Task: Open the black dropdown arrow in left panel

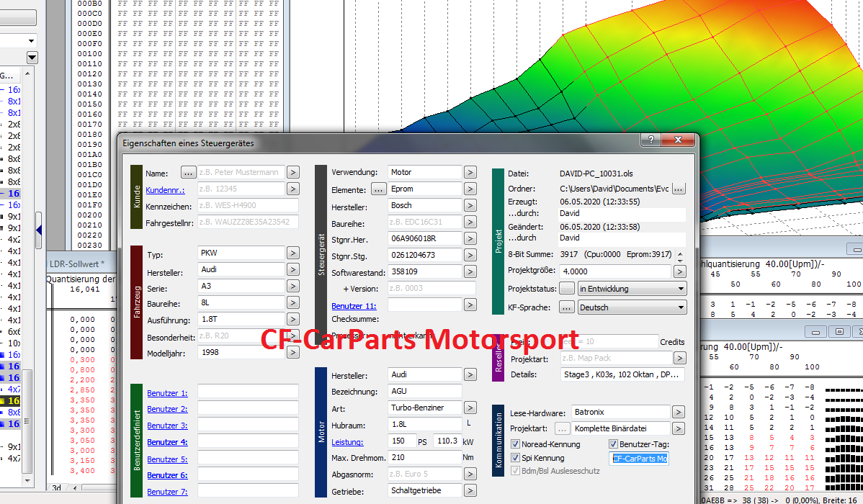Action: pyautogui.click(x=32, y=57)
